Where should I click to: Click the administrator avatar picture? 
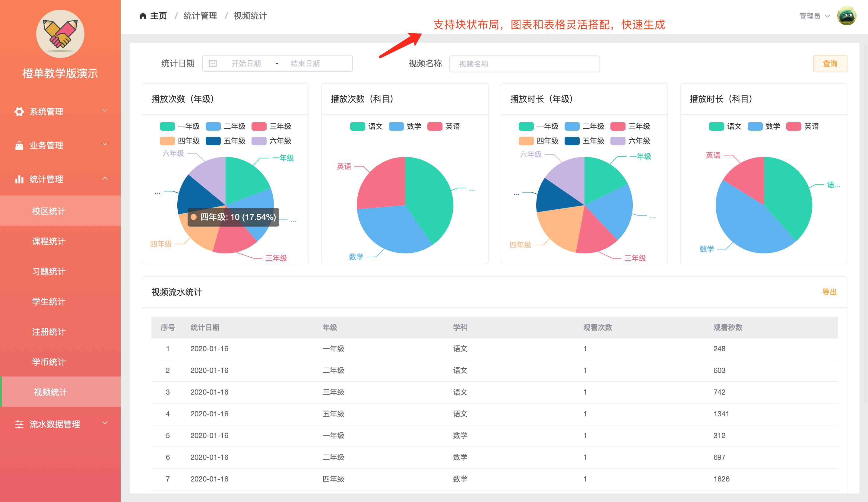coord(846,16)
